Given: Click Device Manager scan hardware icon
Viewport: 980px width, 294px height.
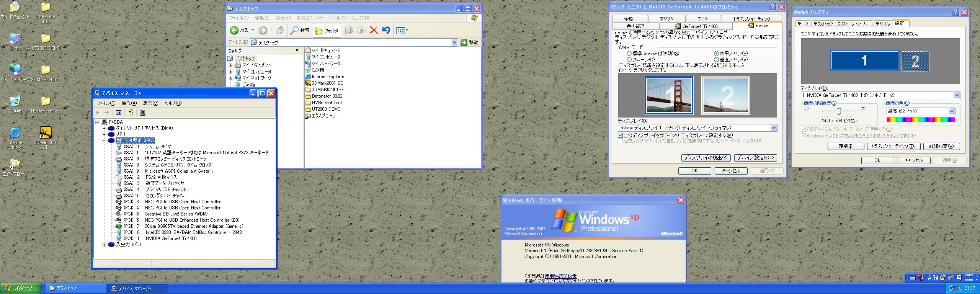Looking at the screenshot, I should [x=142, y=113].
